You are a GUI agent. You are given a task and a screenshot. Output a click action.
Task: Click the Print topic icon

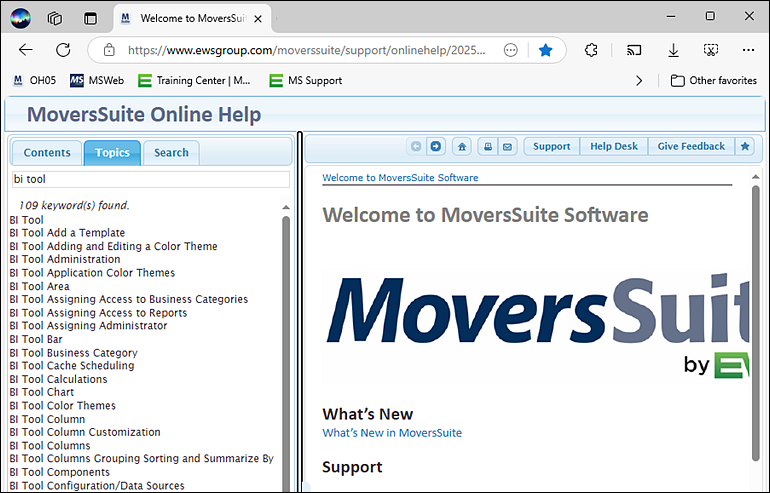[487, 146]
